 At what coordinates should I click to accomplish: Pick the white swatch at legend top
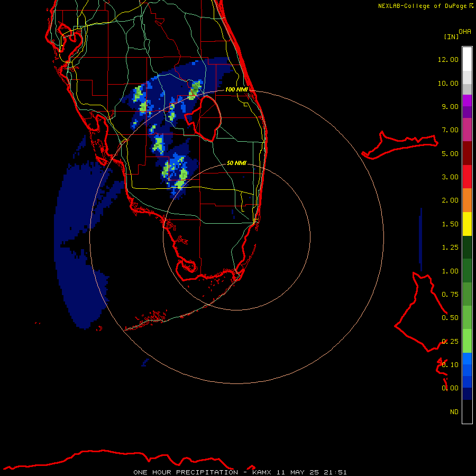[x=467, y=59]
